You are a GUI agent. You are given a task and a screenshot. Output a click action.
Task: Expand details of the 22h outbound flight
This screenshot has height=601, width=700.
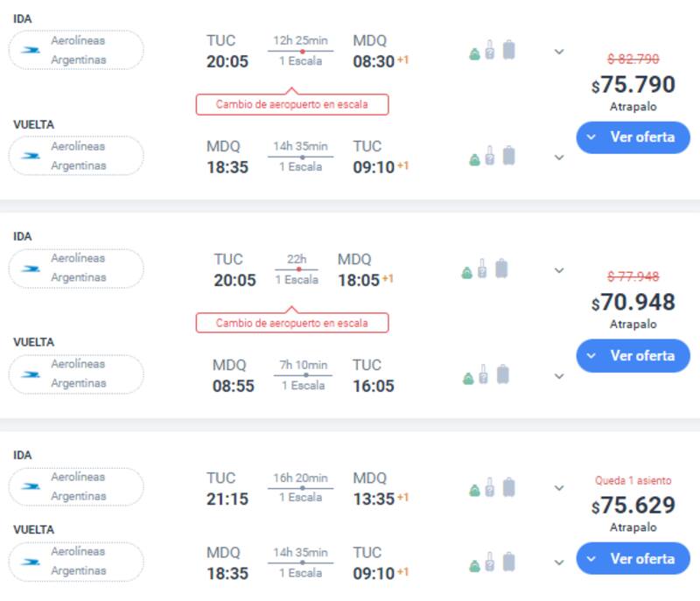(x=559, y=269)
